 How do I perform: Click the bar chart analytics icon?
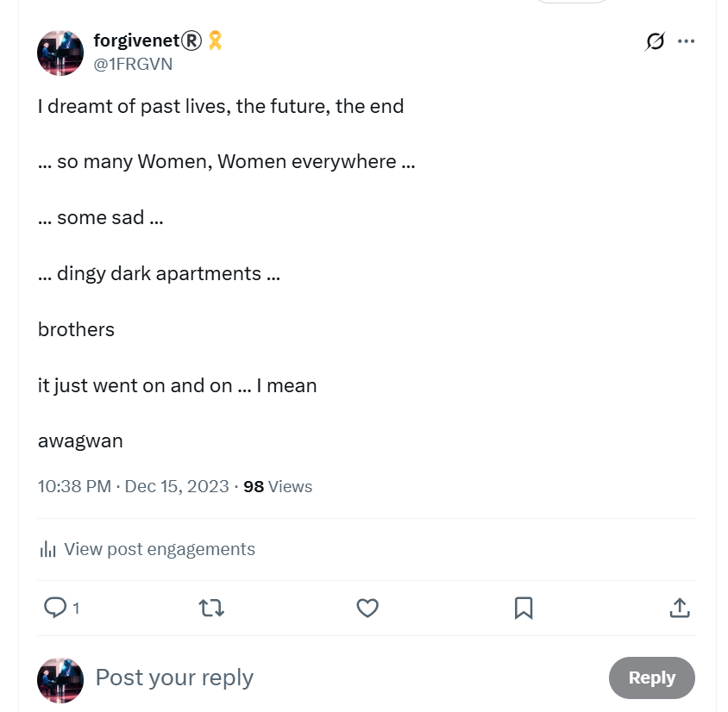(47, 549)
